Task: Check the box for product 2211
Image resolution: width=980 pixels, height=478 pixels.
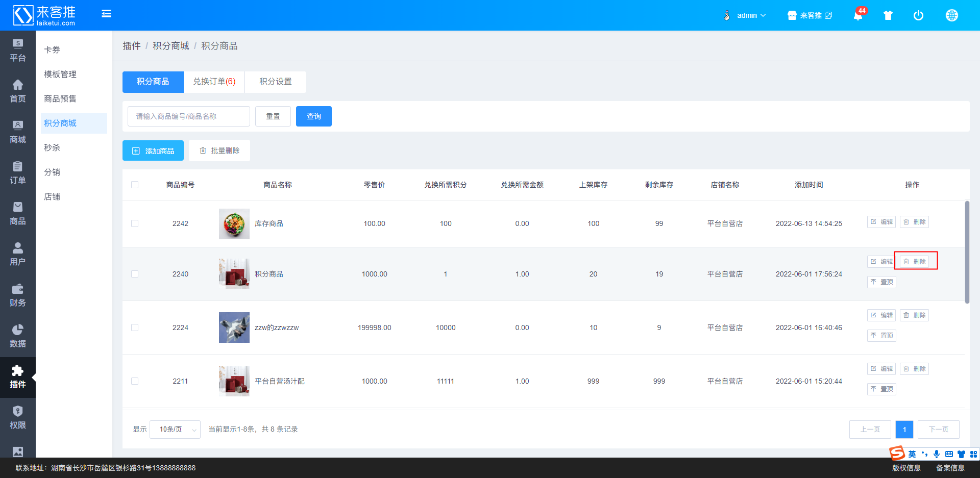Action: (x=135, y=381)
